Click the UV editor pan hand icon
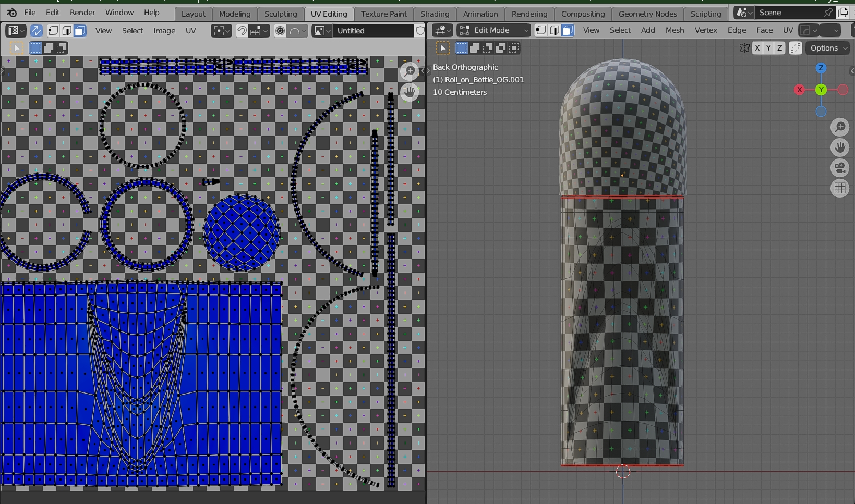Viewport: 855px width, 504px height. coord(410,92)
